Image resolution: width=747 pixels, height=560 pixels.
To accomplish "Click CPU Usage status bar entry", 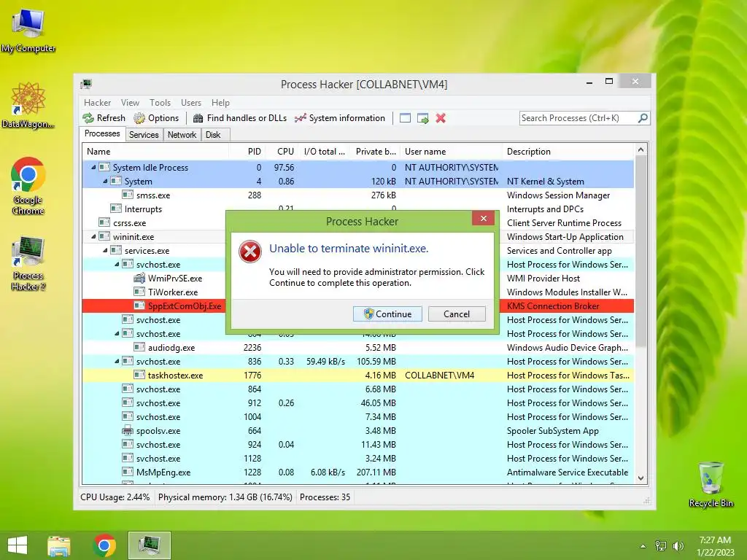I will tap(115, 497).
